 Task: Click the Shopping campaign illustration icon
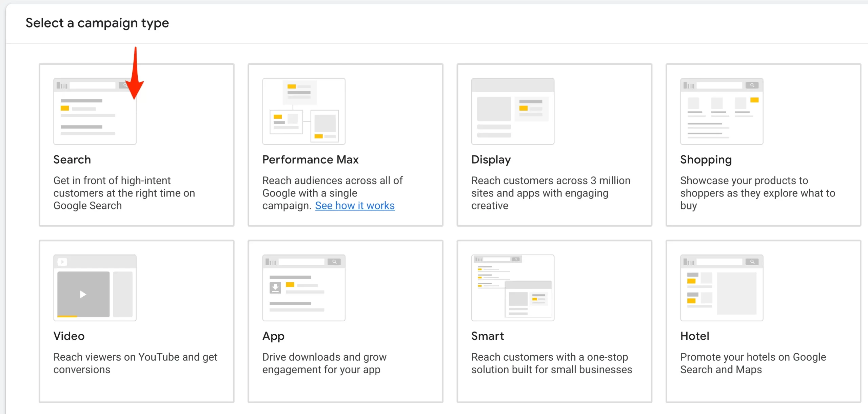721,111
